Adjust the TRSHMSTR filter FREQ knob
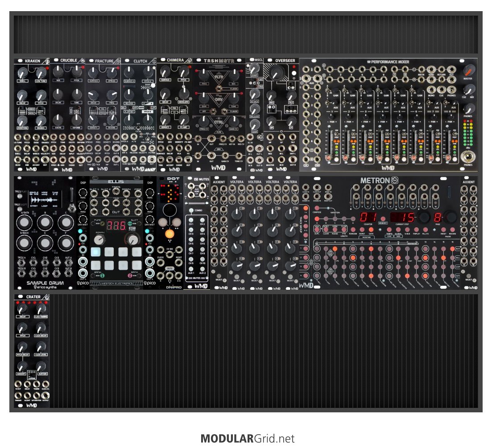The width and height of the screenshot is (496, 448). click(204, 76)
